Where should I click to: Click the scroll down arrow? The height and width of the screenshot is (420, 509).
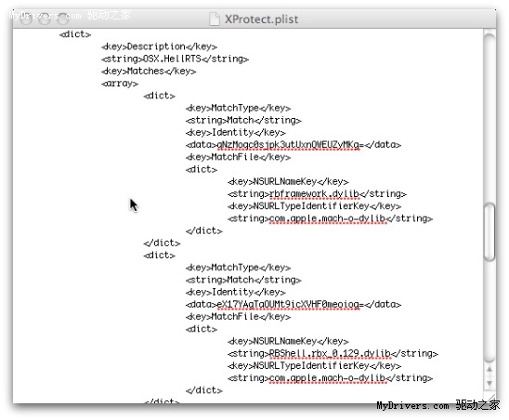click(x=489, y=383)
